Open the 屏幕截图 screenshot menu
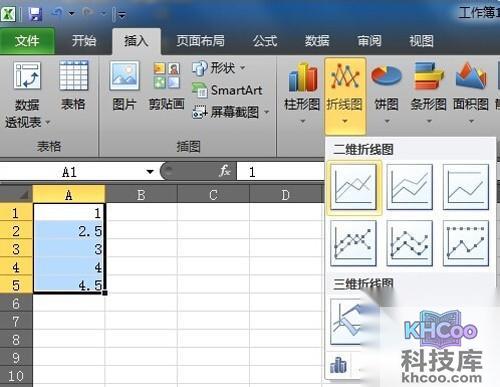 point(231,112)
